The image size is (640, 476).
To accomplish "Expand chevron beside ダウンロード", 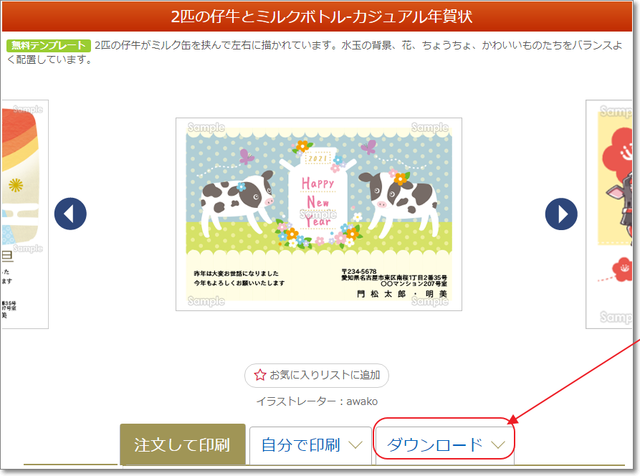I will coord(498,445).
